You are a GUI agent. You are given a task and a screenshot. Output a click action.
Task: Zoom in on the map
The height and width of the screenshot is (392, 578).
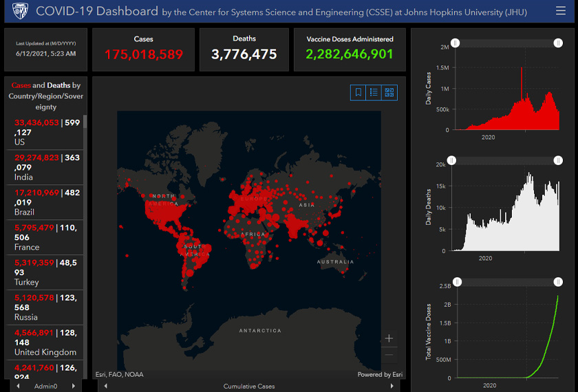point(389,338)
